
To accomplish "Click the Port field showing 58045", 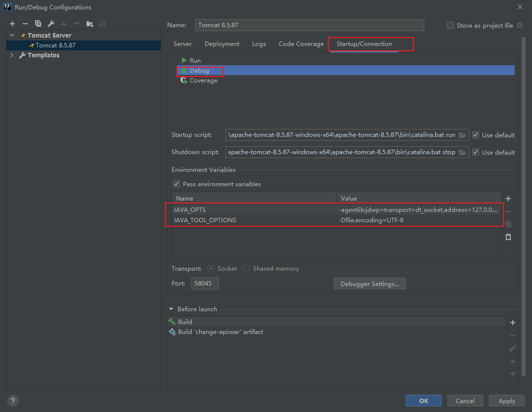I will (205, 284).
